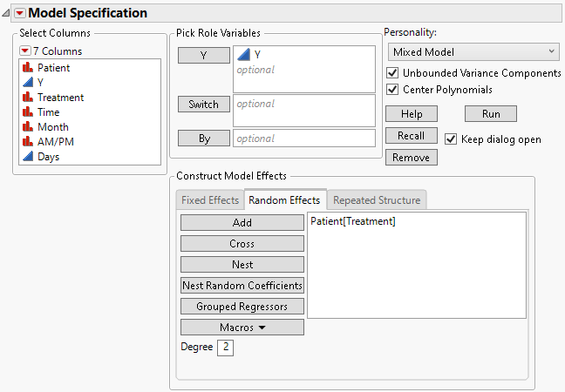Open the Personality dropdown

point(473,52)
